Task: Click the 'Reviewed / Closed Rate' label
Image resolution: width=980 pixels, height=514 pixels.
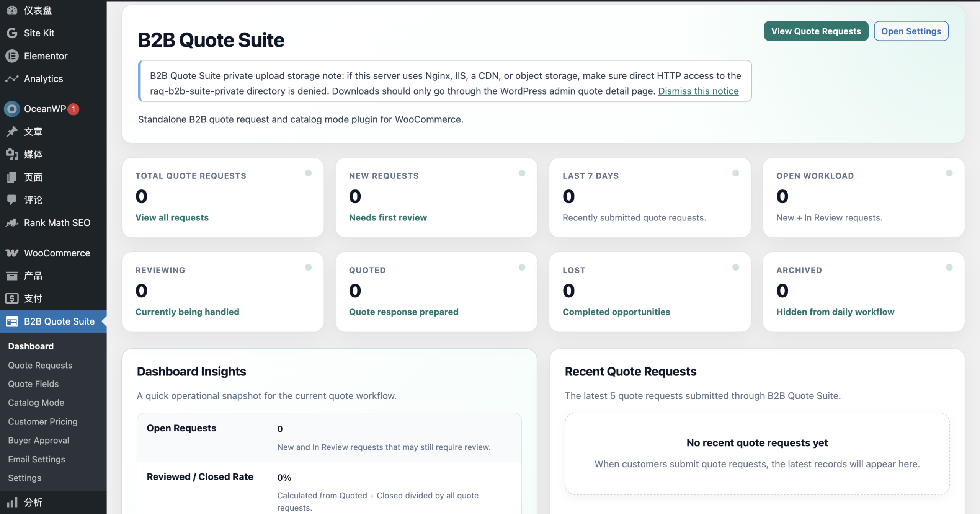Action: coord(200,476)
